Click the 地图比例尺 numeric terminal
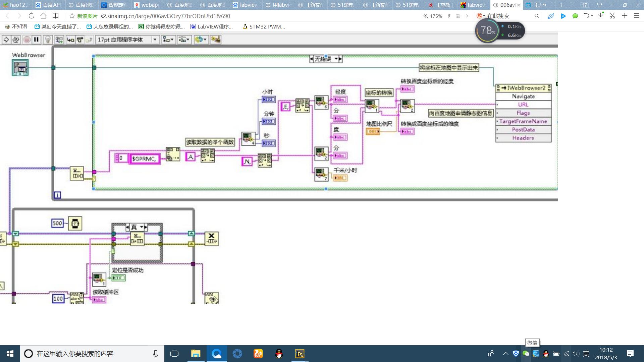 (373, 131)
